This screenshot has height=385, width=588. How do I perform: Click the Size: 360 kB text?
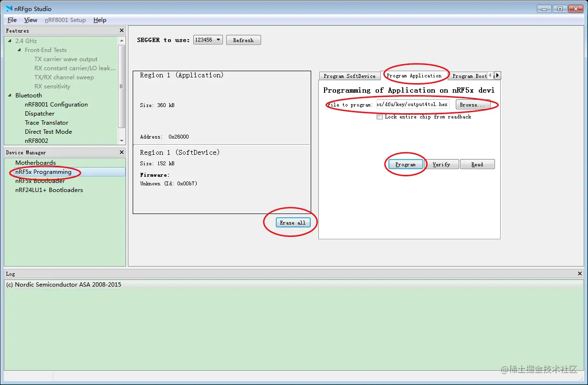[157, 105]
